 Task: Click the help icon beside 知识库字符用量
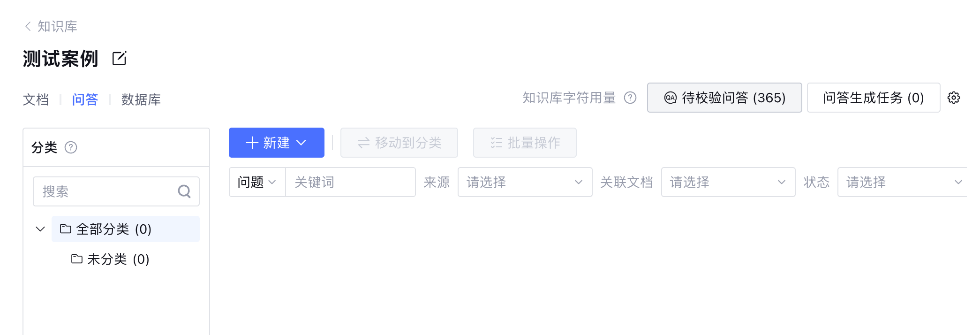630,98
